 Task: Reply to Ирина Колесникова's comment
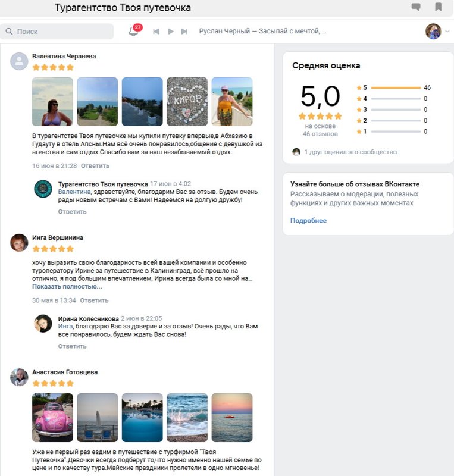[72, 346]
